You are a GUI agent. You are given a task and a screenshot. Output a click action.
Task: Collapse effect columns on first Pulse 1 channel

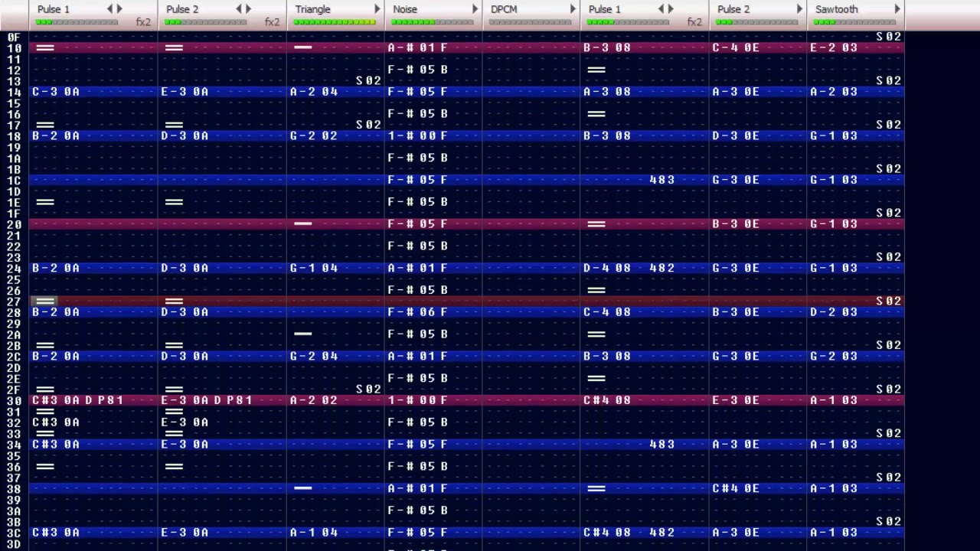[x=109, y=9]
